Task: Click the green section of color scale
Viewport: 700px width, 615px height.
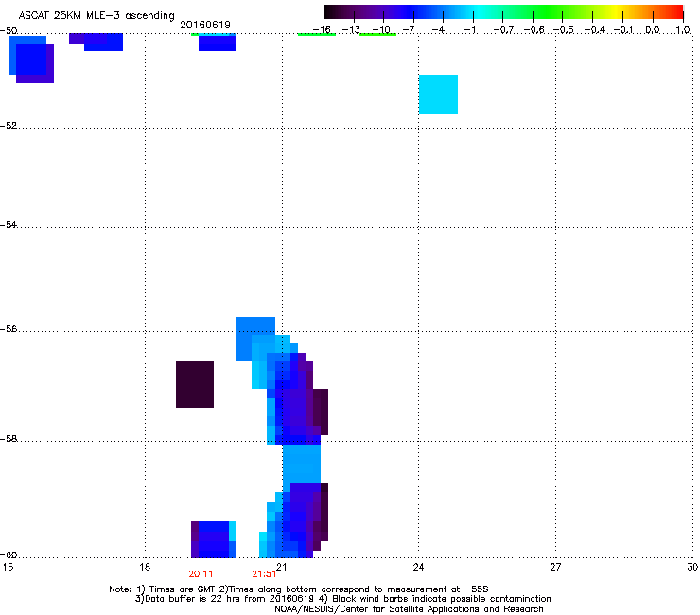Action: pos(549,11)
